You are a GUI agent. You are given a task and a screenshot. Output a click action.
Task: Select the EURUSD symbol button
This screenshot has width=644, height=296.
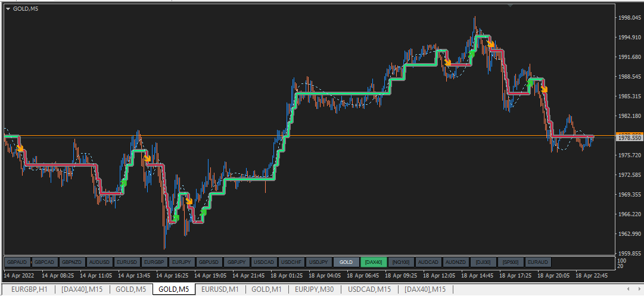(127, 262)
